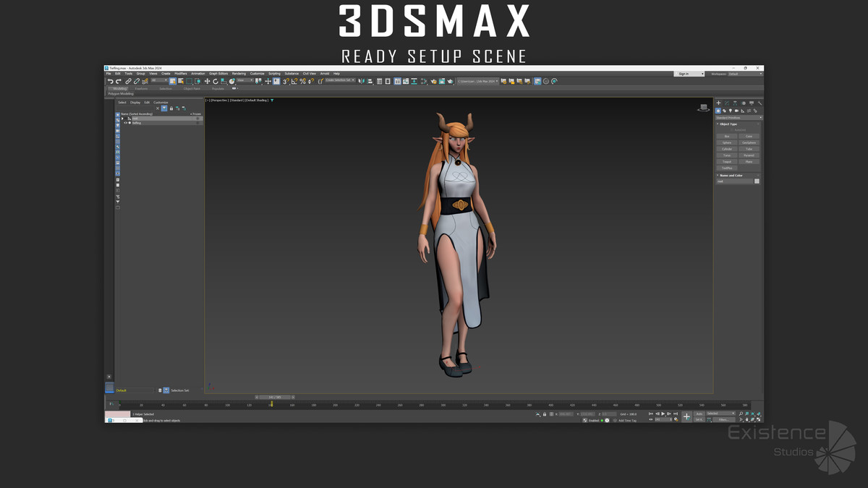Switch to the Modify command panel tab
The image size is (868, 488).
tap(727, 103)
